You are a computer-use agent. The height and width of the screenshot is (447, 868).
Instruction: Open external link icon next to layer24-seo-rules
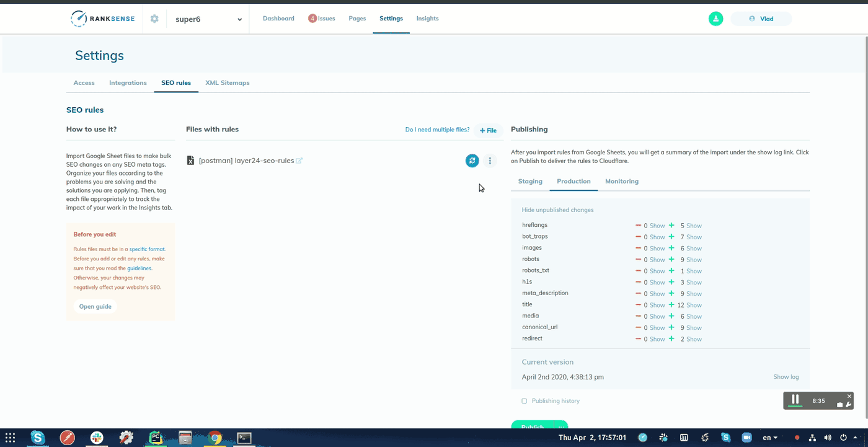[x=299, y=161]
